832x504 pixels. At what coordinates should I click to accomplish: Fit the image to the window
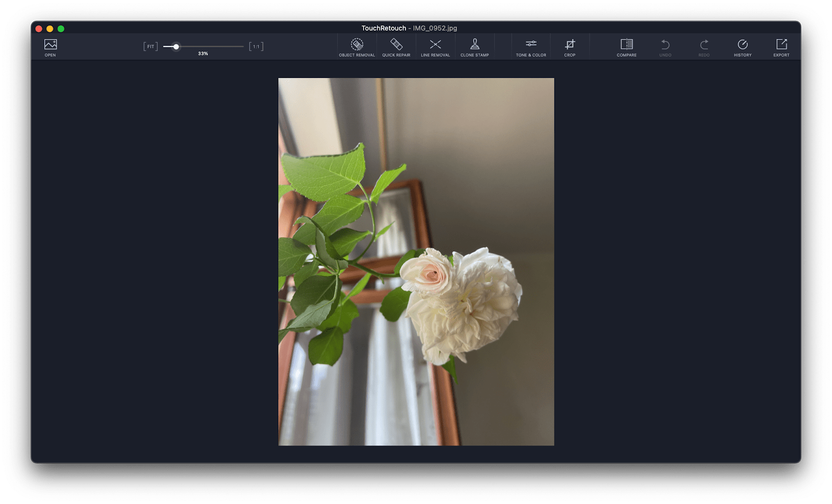tap(150, 46)
